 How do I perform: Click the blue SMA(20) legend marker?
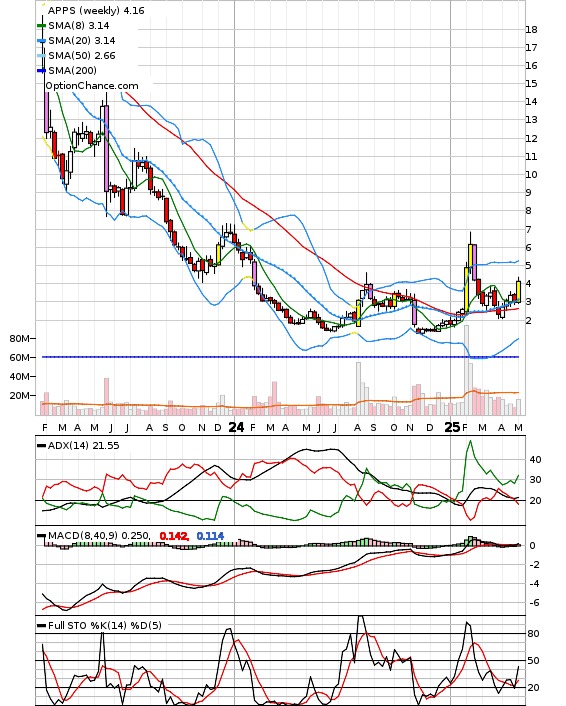click(41, 41)
